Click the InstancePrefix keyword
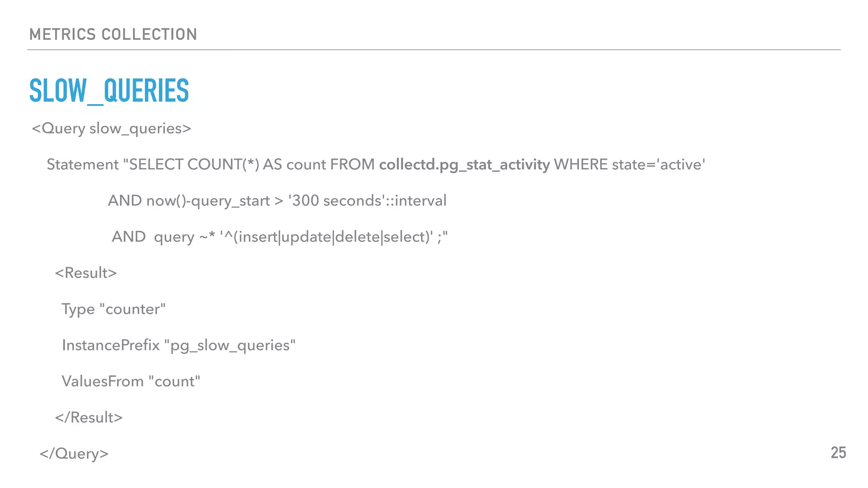Screen dimensions: 868x488 [x=111, y=345]
